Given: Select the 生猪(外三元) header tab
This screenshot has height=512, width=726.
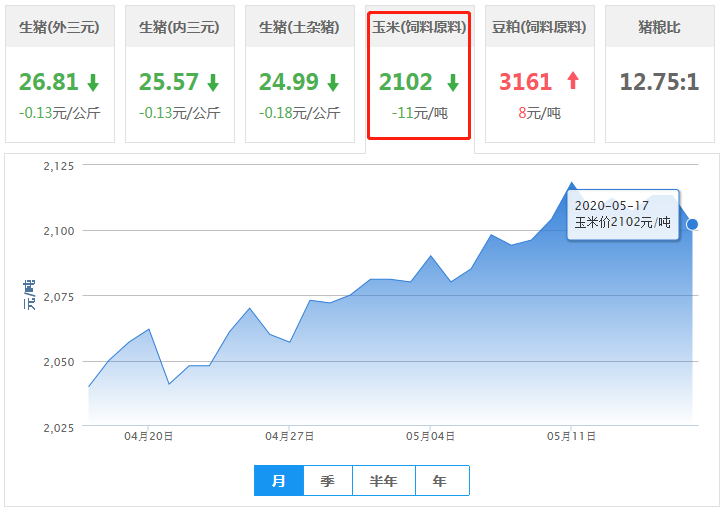Looking at the screenshot, I should click(60, 27).
